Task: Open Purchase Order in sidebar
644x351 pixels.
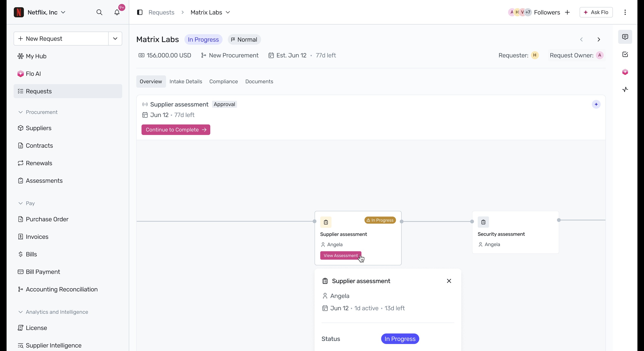Action: 68,219
